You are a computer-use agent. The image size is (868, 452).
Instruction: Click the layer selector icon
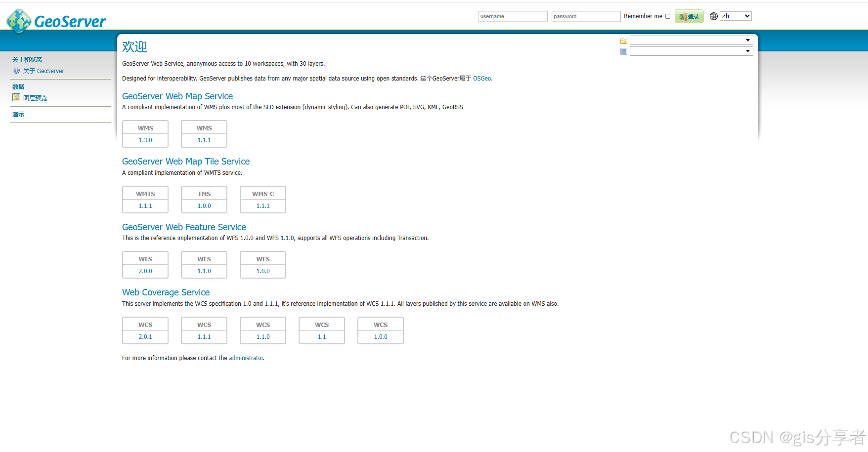(x=624, y=51)
